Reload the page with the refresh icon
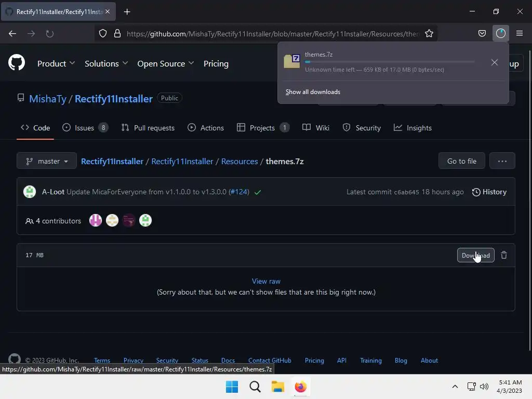Viewport: 532px width, 399px height. click(49, 34)
